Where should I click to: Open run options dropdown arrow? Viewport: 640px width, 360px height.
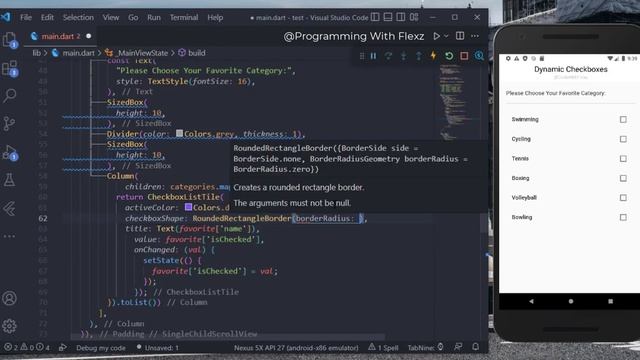[446, 36]
